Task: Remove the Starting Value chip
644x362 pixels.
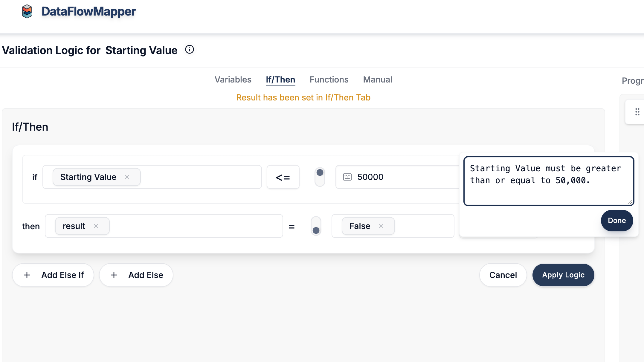Action: point(127,177)
